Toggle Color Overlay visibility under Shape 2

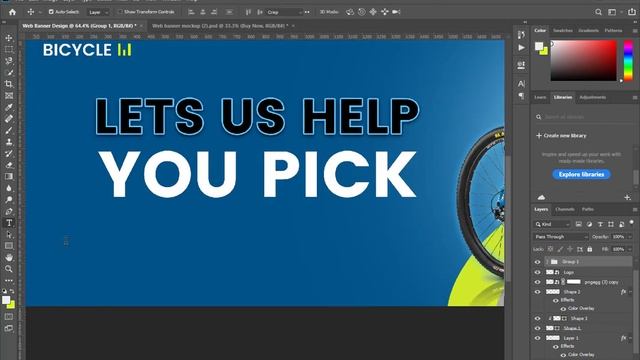click(563, 309)
